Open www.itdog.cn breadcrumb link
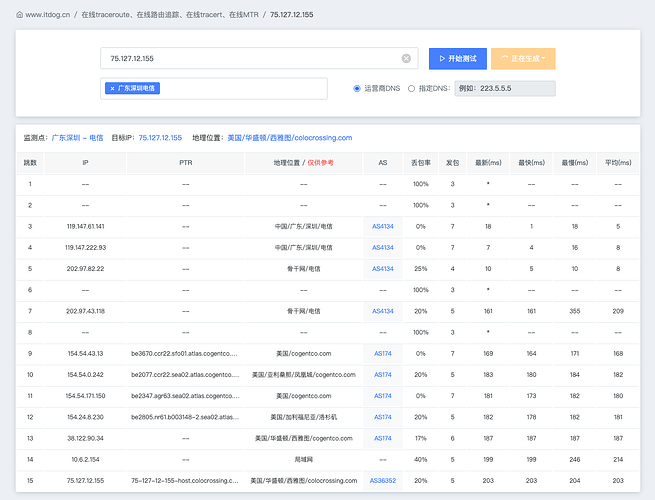 47,15
